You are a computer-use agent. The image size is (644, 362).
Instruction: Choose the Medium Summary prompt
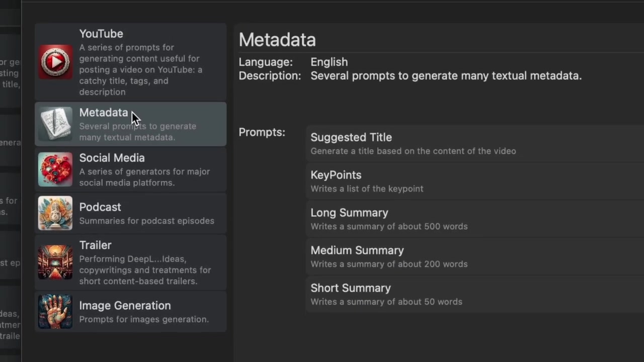point(474,256)
